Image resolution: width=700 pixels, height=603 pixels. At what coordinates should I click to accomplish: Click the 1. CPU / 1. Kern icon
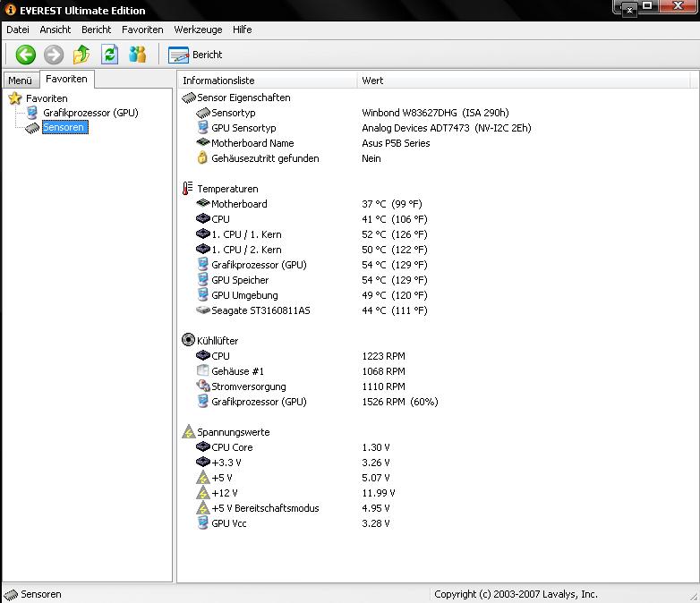click(203, 234)
